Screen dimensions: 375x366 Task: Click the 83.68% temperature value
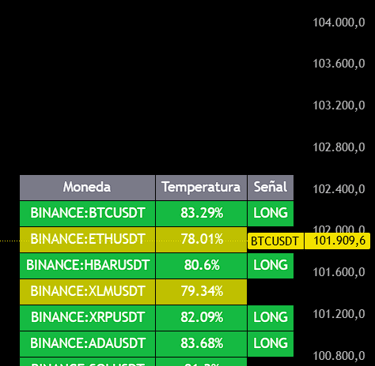(x=201, y=343)
